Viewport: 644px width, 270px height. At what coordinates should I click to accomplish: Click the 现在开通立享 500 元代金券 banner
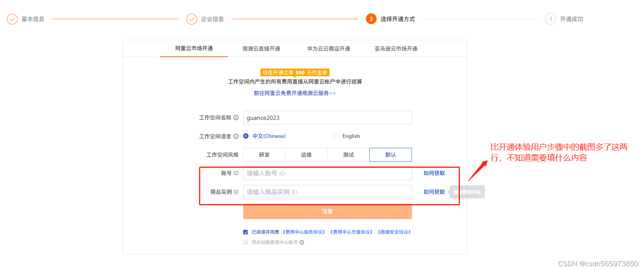pyautogui.click(x=295, y=72)
